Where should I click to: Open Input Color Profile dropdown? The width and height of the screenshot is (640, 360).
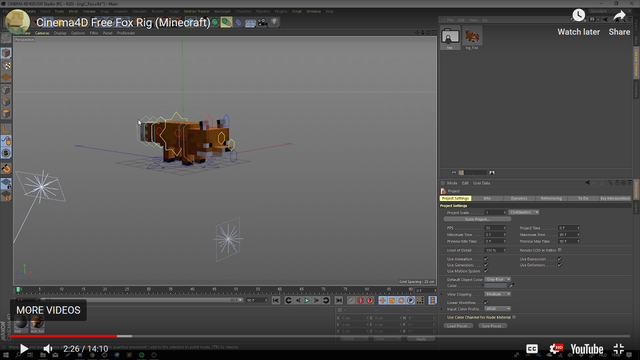pyautogui.click(x=498, y=309)
